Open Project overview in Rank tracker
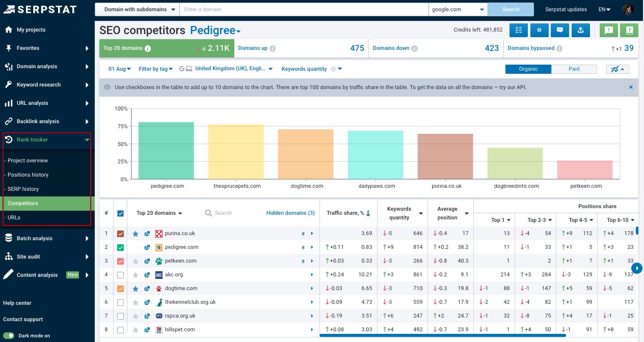 coord(28,160)
